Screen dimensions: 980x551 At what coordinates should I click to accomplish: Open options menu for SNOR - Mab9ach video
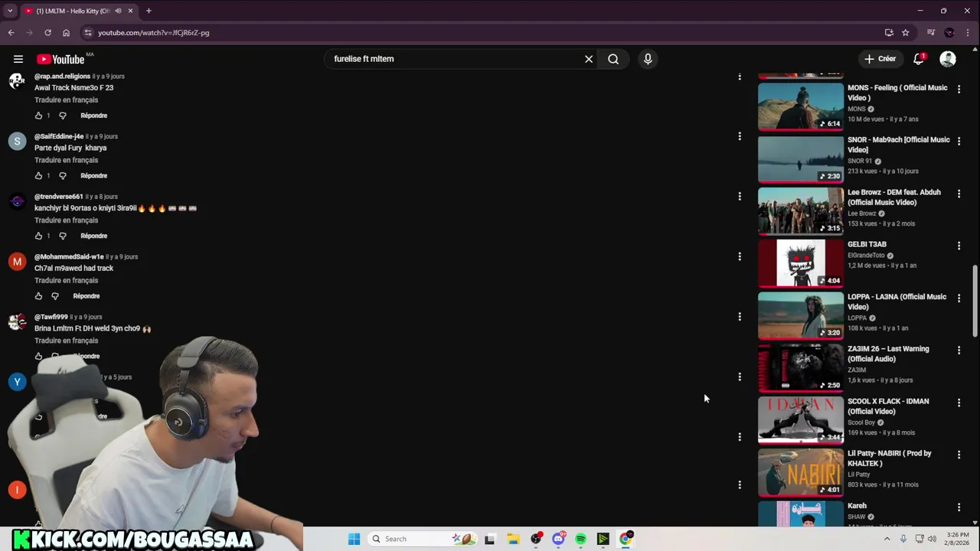[959, 142]
